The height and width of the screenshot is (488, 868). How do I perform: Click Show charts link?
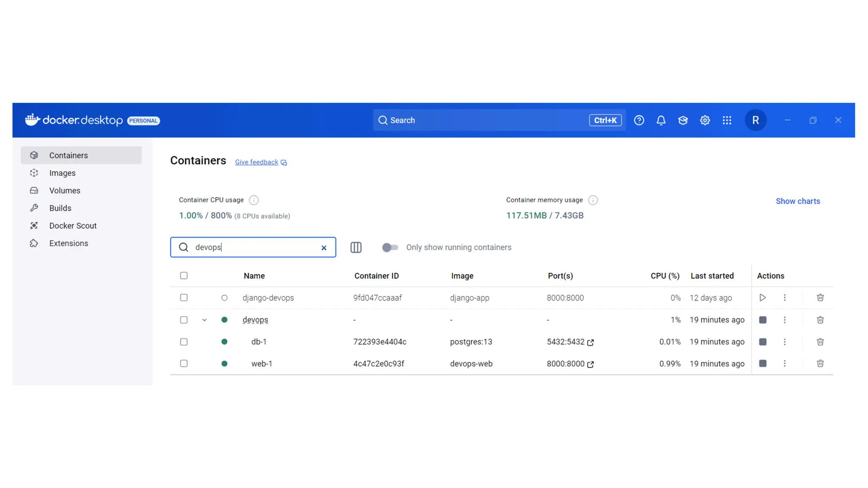[x=798, y=201]
